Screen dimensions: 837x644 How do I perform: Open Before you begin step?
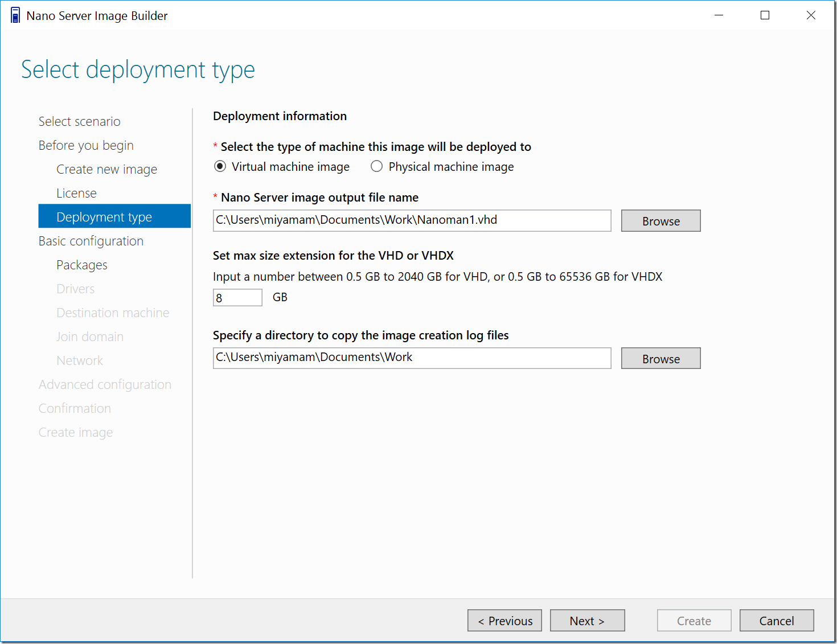coord(86,145)
